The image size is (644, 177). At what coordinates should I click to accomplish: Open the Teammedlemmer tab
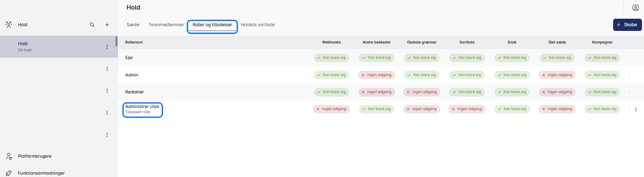(166, 25)
